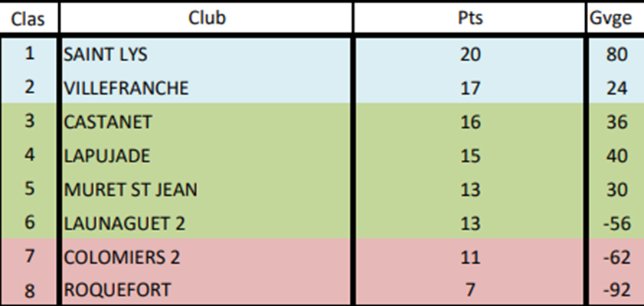Click Saint Lys points value 20
Viewport: 644px width, 306px height.
469,55
